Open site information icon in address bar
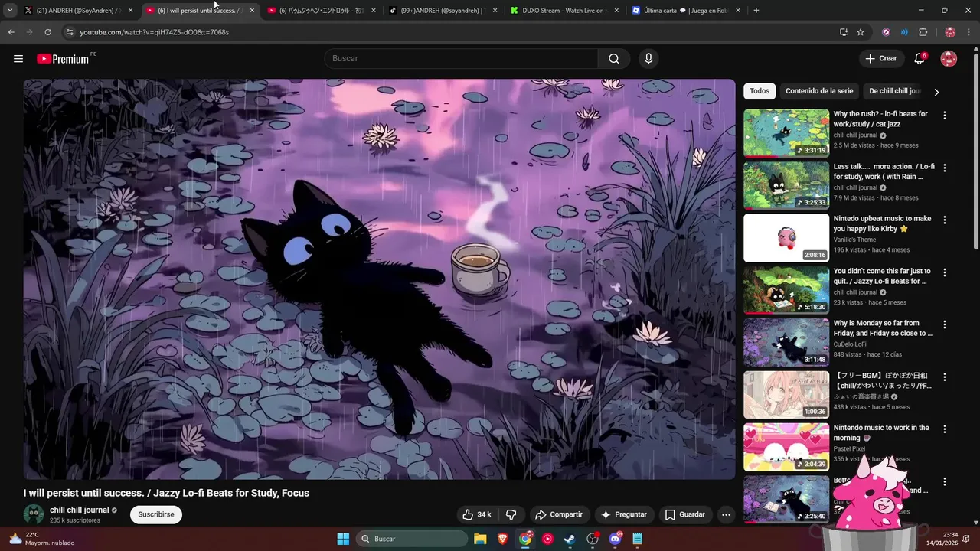The height and width of the screenshot is (551, 980). click(69, 32)
